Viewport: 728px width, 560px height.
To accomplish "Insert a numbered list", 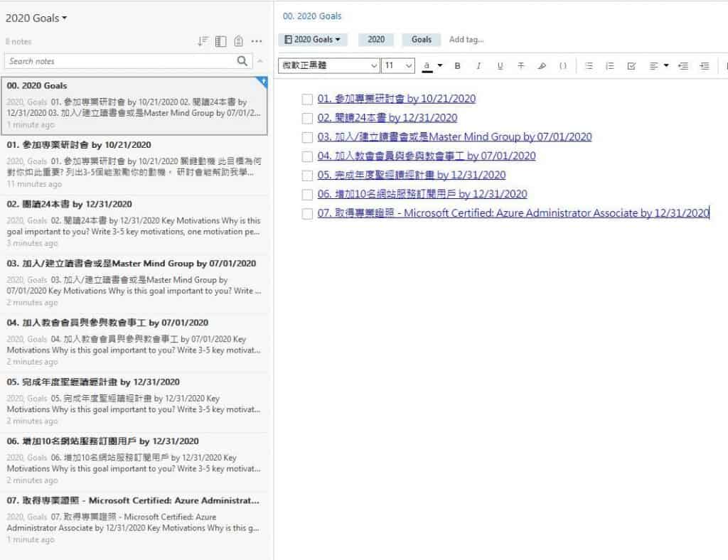I will tap(609, 66).
